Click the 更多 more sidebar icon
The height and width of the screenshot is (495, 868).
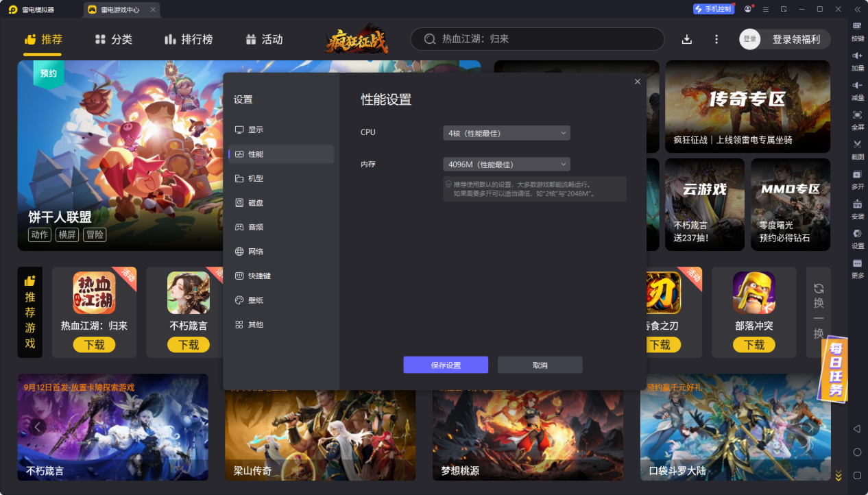pyautogui.click(x=858, y=267)
